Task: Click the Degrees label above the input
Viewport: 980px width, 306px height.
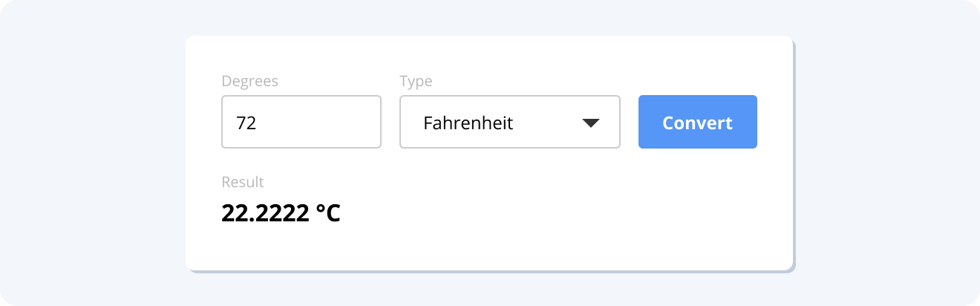Action: (249, 81)
